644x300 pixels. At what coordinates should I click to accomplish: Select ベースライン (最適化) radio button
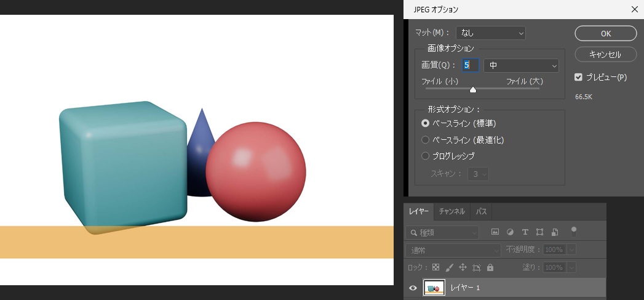pyautogui.click(x=426, y=140)
